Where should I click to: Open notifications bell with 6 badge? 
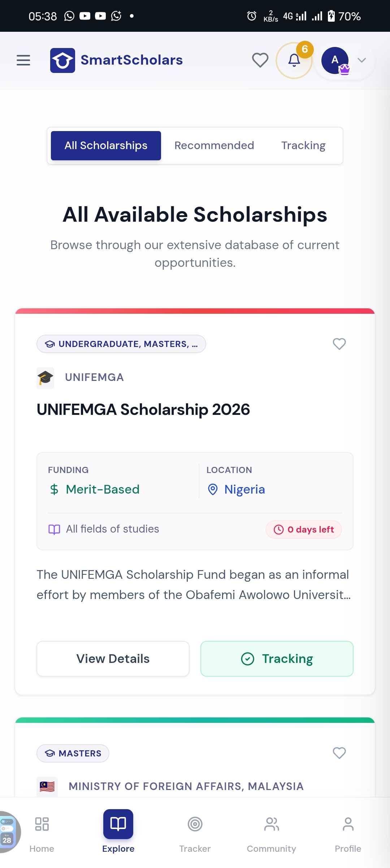click(x=294, y=60)
